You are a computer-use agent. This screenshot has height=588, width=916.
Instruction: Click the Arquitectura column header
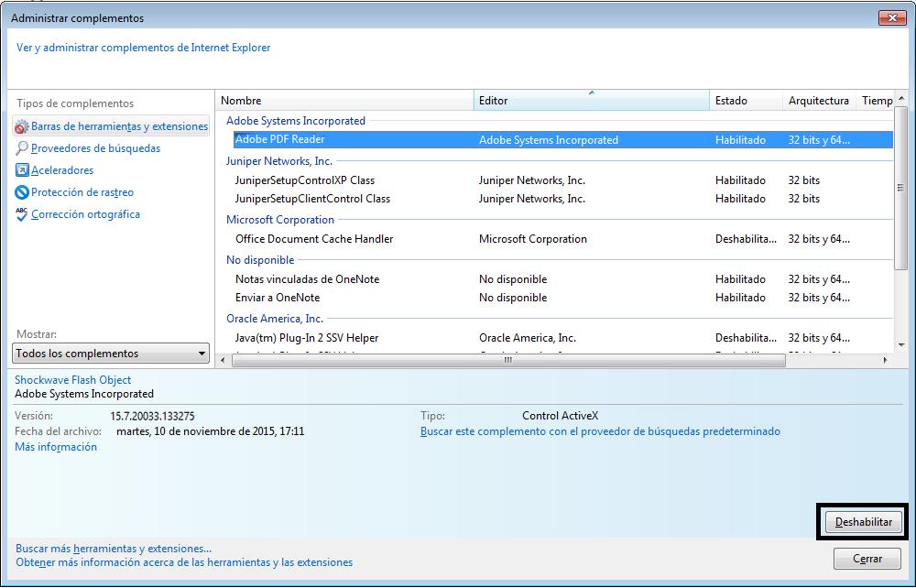[x=818, y=101]
